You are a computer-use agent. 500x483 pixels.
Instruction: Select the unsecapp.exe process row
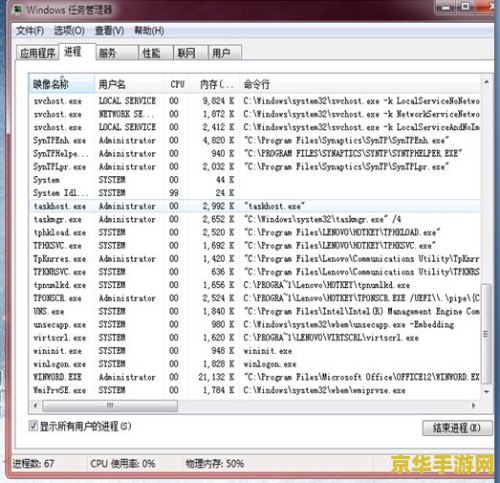pos(255,324)
